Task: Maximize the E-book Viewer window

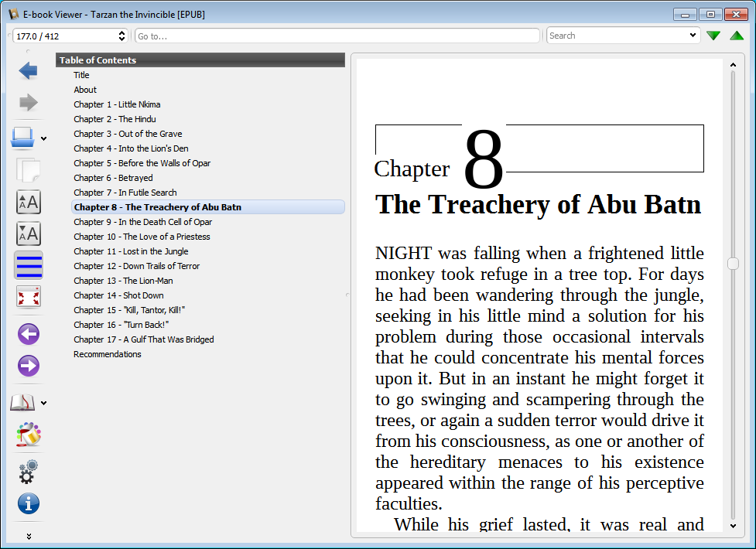Action: pos(710,15)
